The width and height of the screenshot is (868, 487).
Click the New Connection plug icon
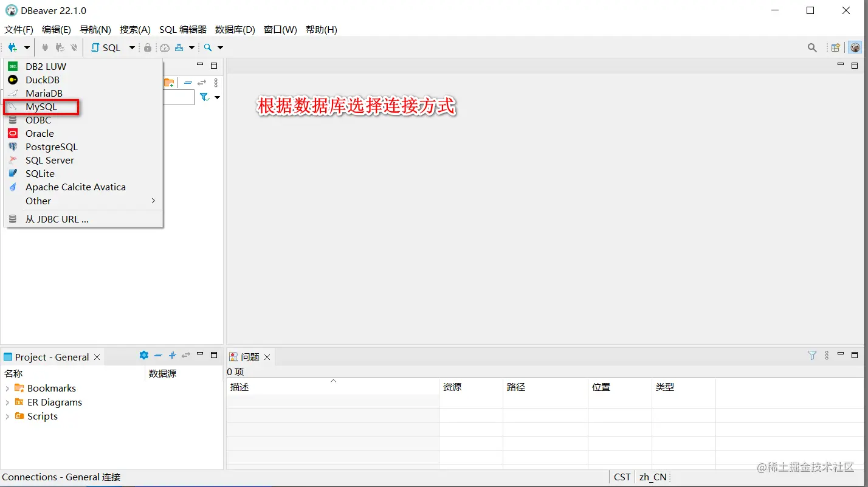(x=12, y=47)
